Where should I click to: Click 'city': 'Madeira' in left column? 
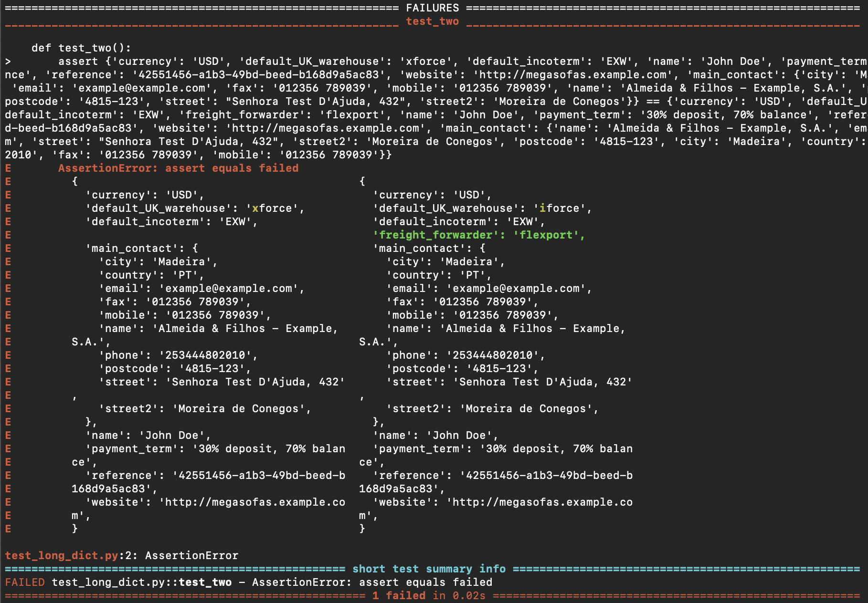pos(158,261)
